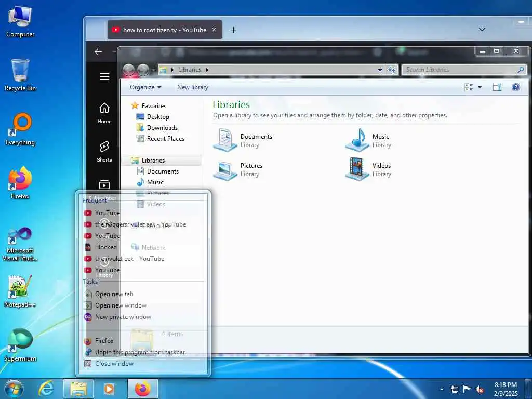Go back in Firefox browser
The image size is (532, 399).
coord(98,51)
